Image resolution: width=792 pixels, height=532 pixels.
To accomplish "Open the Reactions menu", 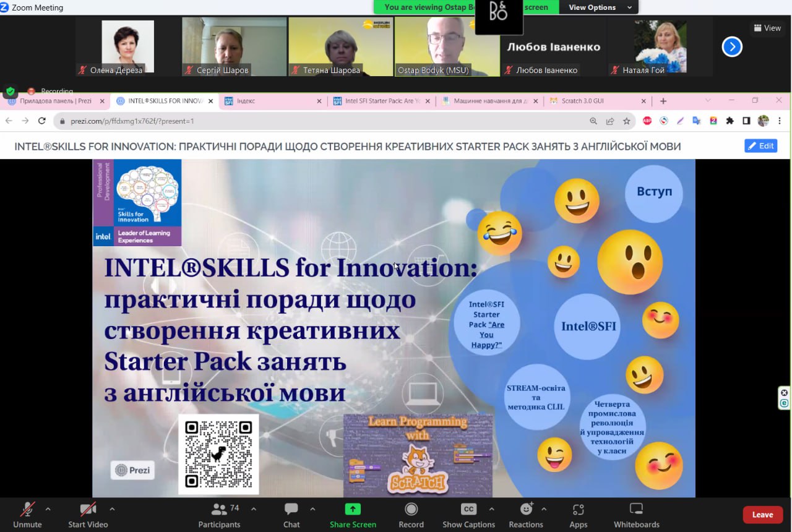I will (x=526, y=515).
